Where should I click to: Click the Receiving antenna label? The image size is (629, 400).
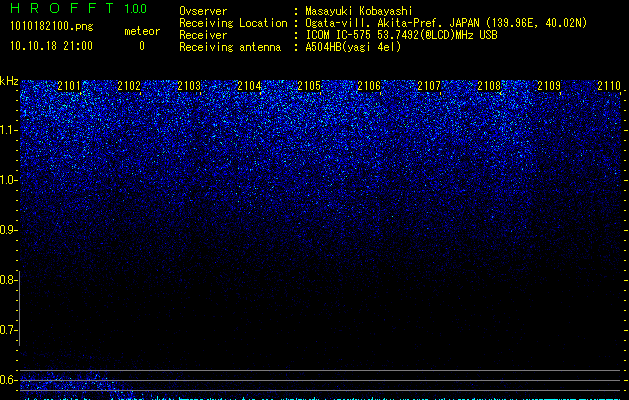coord(230,47)
